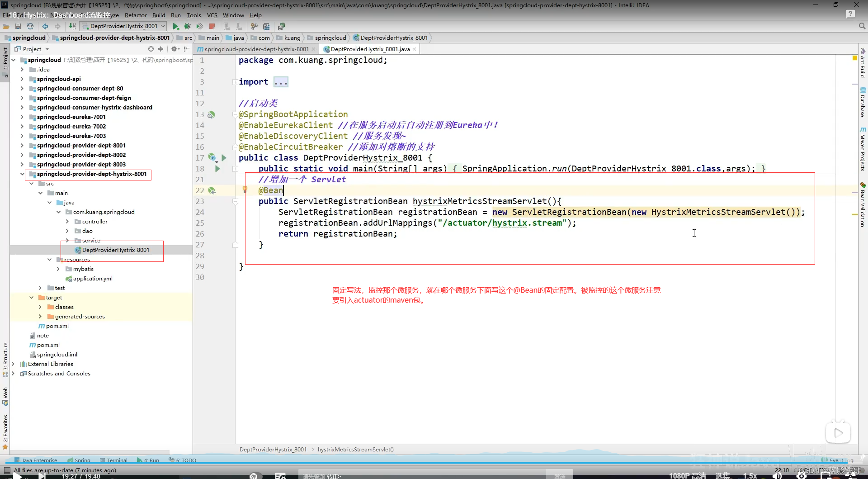Toggle the Favorites side tab
868x479 pixels.
(x=5, y=432)
